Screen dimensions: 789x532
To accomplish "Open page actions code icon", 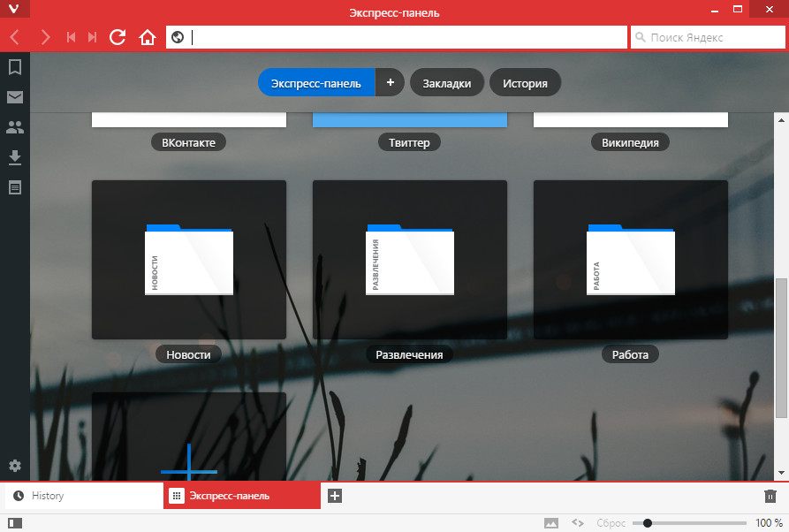I will click(x=578, y=523).
